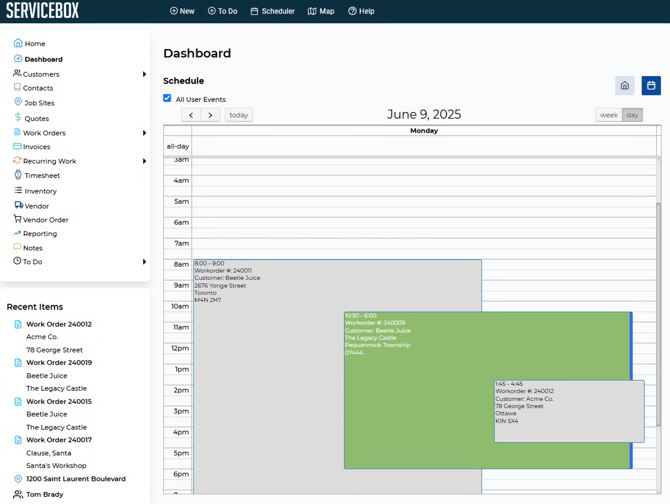This screenshot has width=670, height=504.
Task: Show home view with the house button near Schedule
Action: (625, 85)
